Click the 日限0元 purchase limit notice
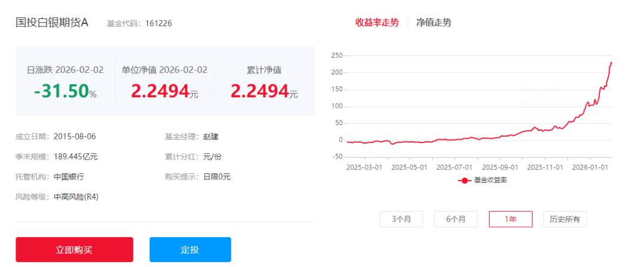Viewport: 644px width, 267px height. pyautogui.click(x=216, y=176)
